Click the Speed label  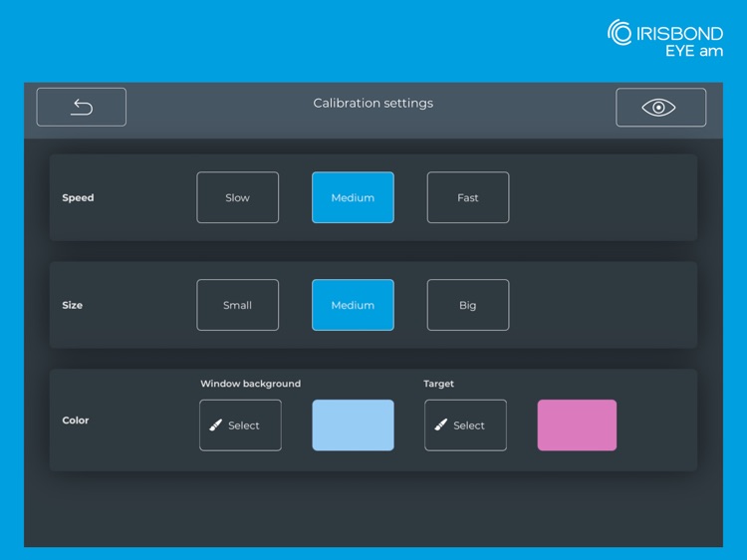[x=78, y=197]
